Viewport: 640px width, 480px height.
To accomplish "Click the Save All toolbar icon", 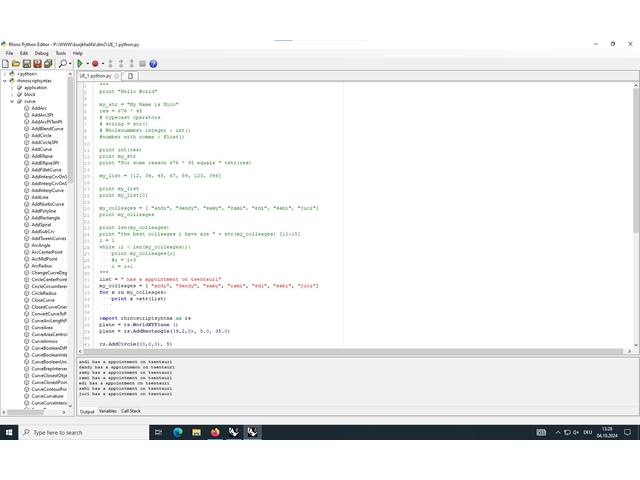I will pos(48,64).
